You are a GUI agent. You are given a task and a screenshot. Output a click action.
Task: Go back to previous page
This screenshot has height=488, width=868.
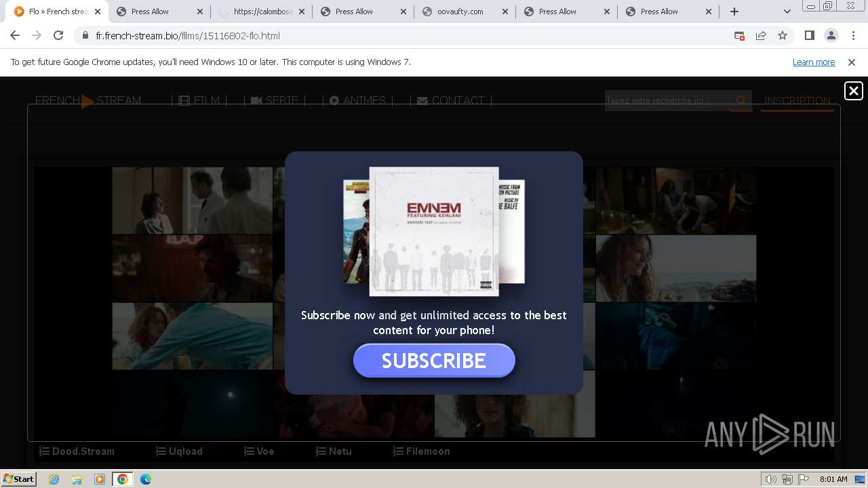pyautogui.click(x=15, y=35)
